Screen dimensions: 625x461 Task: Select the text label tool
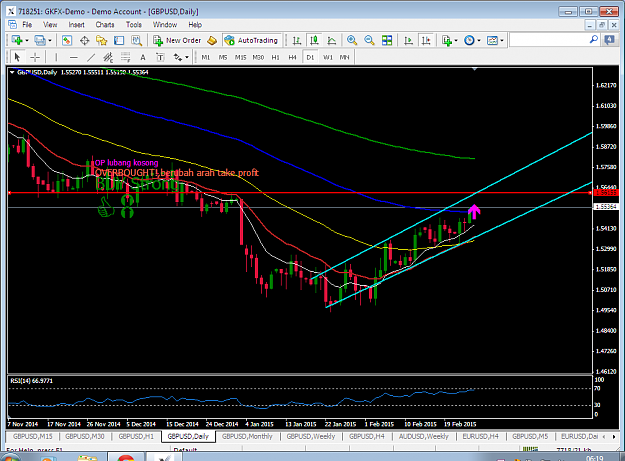click(160, 57)
